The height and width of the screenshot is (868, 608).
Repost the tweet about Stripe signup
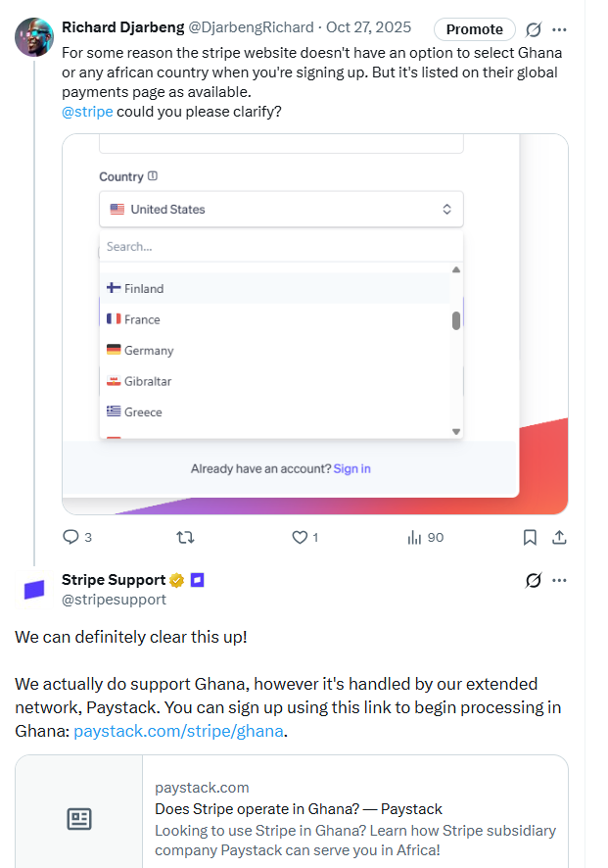[184, 537]
